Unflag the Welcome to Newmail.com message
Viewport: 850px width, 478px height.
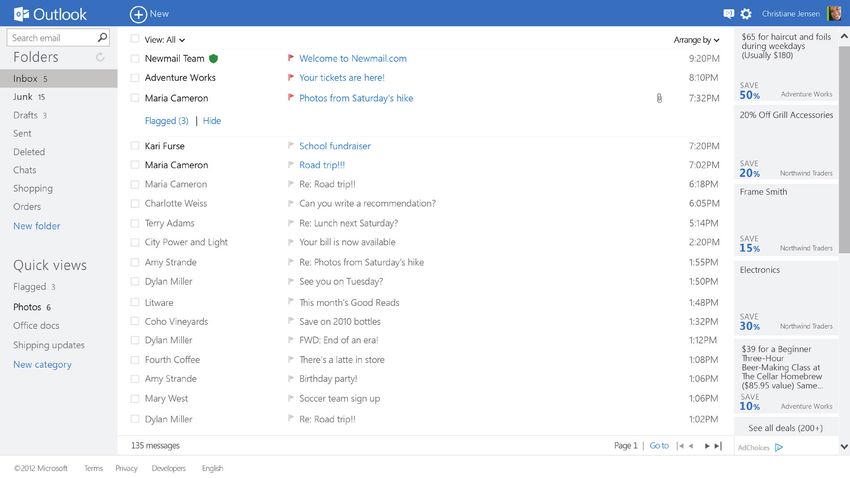point(291,57)
